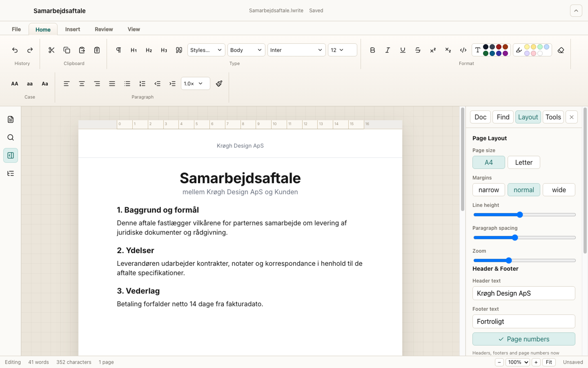
Task: Apply Heading 2 style
Action: (x=149, y=50)
